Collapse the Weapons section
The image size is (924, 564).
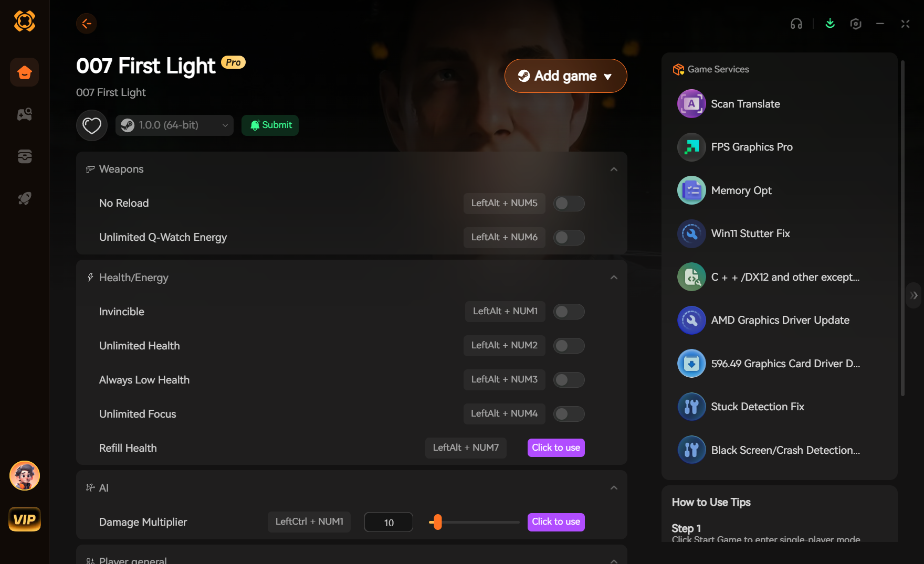(614, 169)
